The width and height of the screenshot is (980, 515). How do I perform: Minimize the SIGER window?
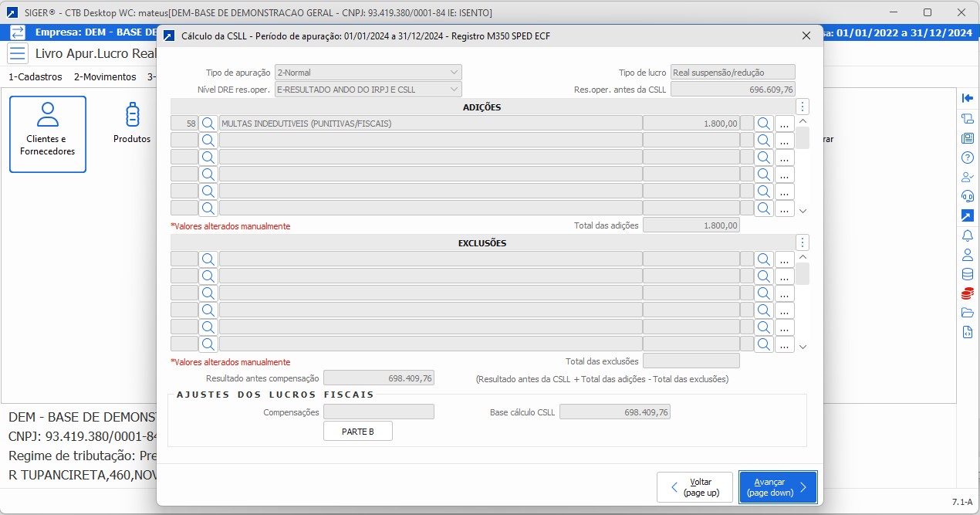click(893, 12)
